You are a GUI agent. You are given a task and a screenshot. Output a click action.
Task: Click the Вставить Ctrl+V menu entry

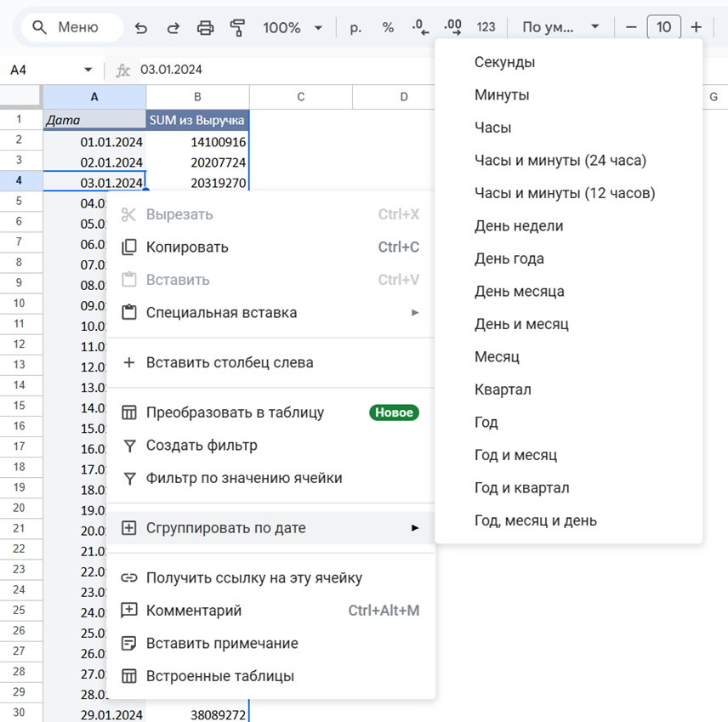[270, 280]
